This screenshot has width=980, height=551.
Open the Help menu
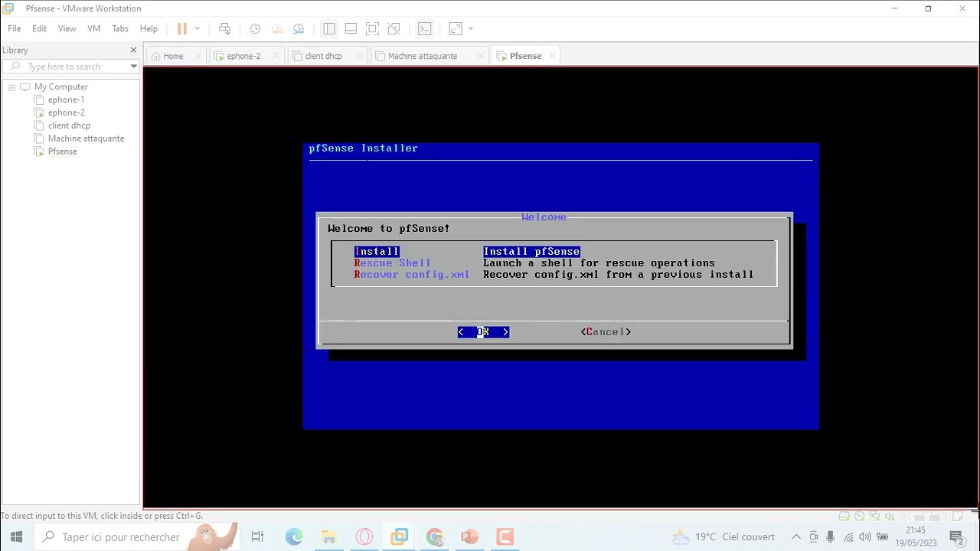(x=149, y=28)
